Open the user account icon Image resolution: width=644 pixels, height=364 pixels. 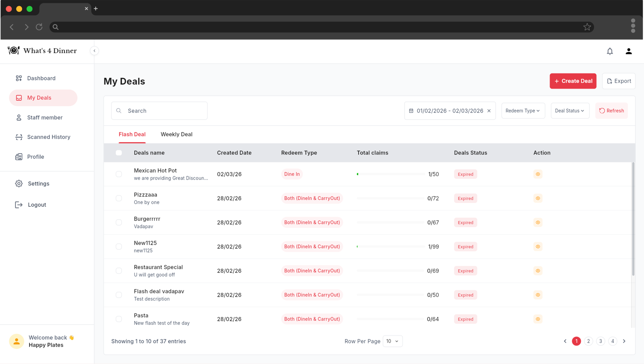tap(629, 51)
